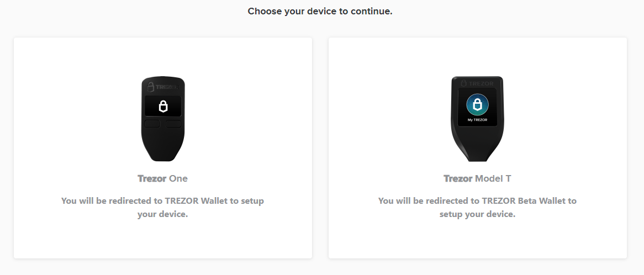Click the 'Trezor One' title text

point(162,178)
